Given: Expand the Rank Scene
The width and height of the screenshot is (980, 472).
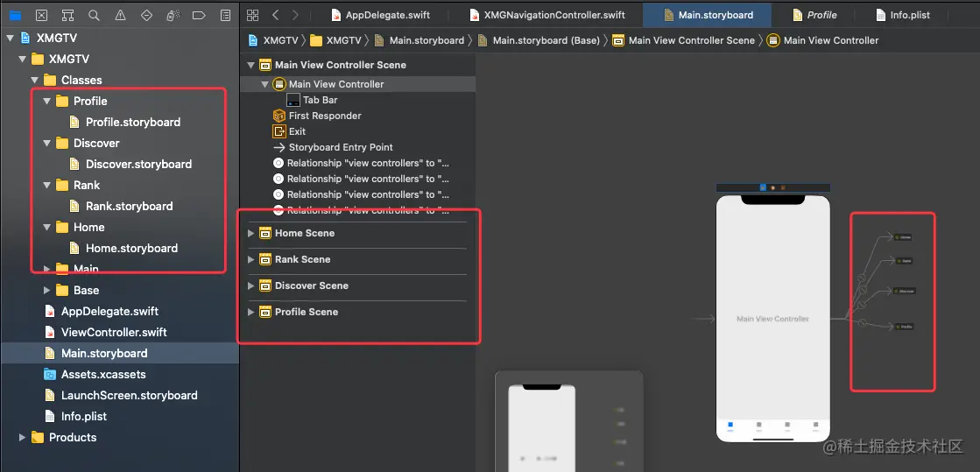Looking at the screenshot, I should 251,259.
